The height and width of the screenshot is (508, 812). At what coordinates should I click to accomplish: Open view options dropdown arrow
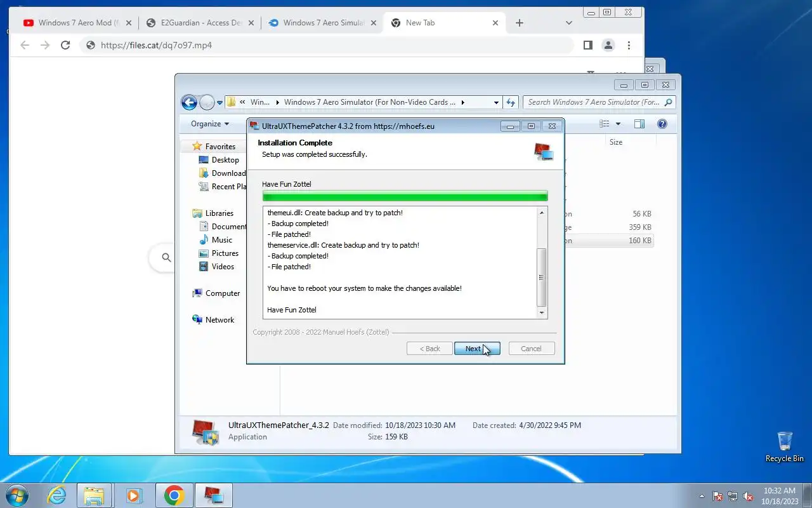tap(618, 124)
